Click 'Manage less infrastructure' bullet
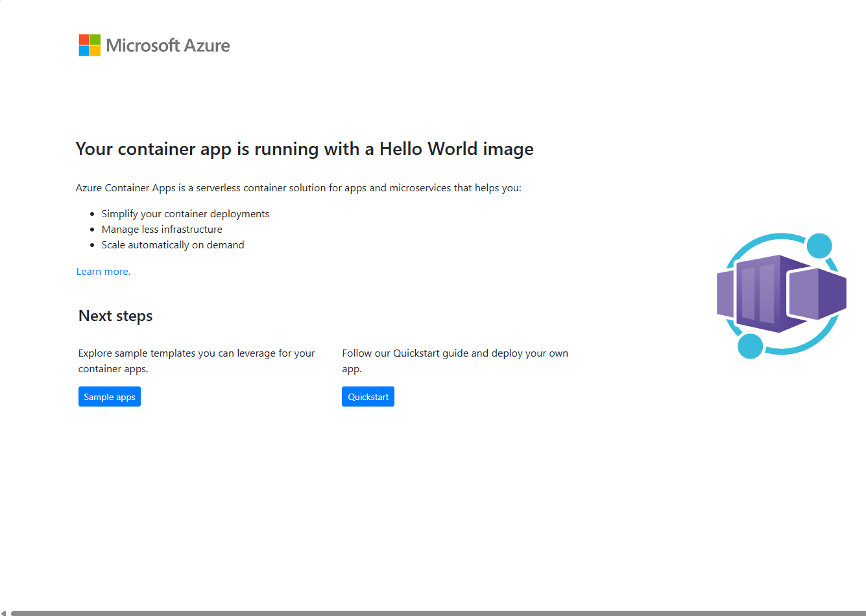Image resolution: width=866 pixels, height=616 pixels. click(x=162, y=230)
